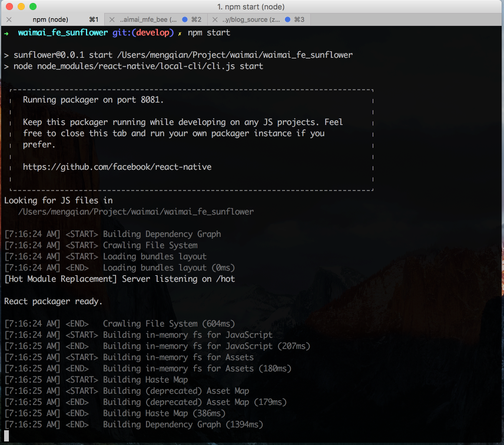Click the window title "1. npm start (node)"
504x445 pixels.
251,6
